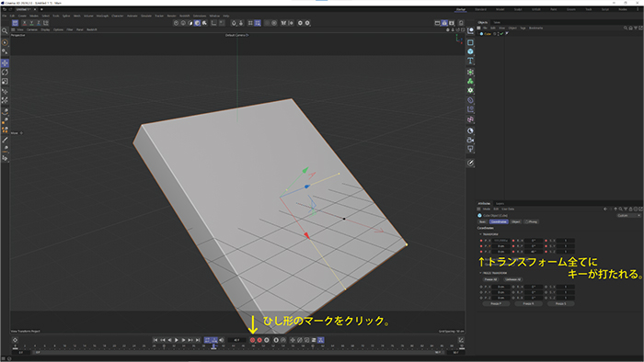Select the Rotate tool in left toolbar
Viewport: 644px width, 362px height.
click(5, 73)
